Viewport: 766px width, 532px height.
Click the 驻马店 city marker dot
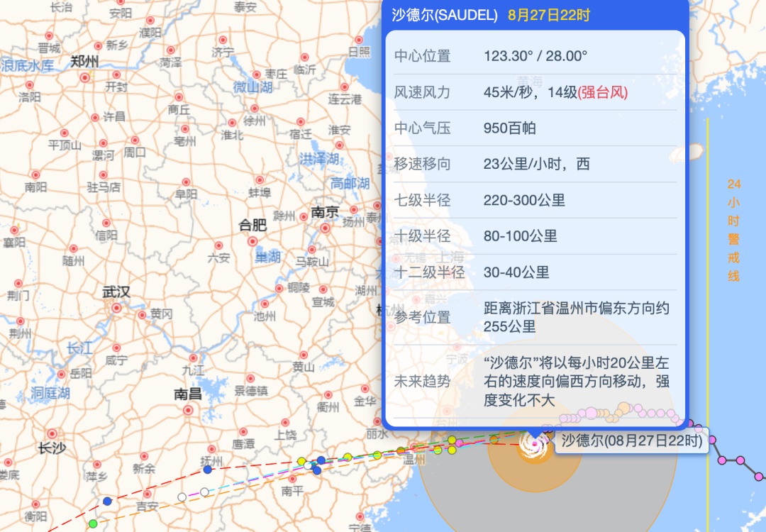(x=103, y=175)
